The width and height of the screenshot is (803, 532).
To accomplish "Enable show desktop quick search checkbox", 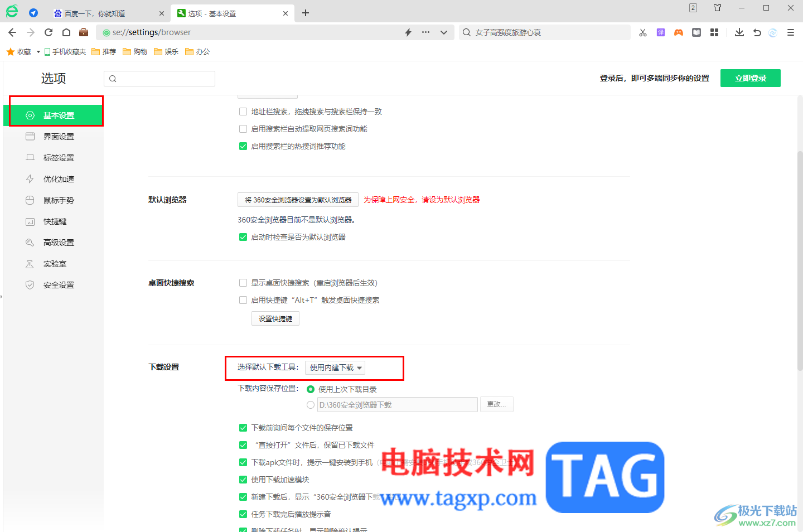I will (243, 283).
